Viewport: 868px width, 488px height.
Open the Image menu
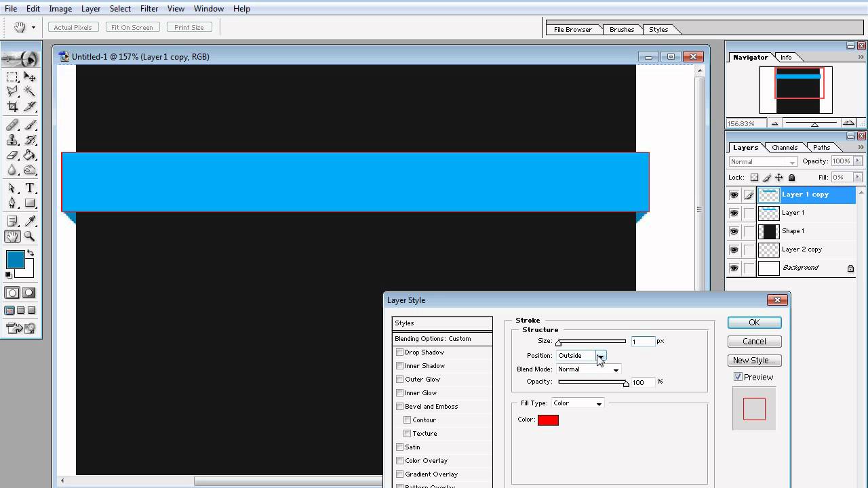click(60, 9)
